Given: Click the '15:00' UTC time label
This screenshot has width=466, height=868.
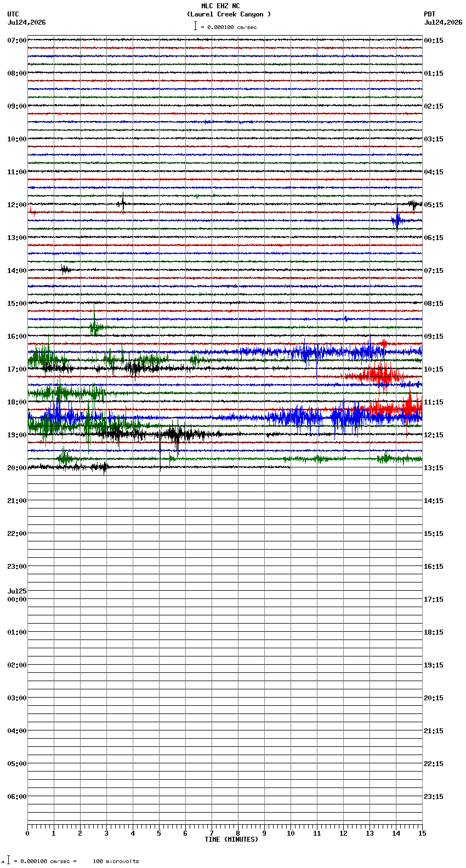Looking at the screenshot, I should pos(17,304).
